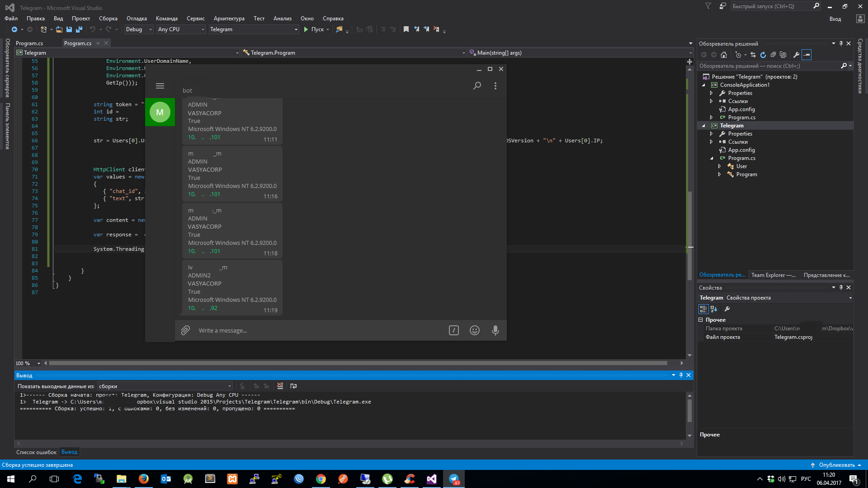Viewport: 868px width, 488px height.
Task: Toggle a bookmark with the bookmark icon
Action: [x=406, y=29]
